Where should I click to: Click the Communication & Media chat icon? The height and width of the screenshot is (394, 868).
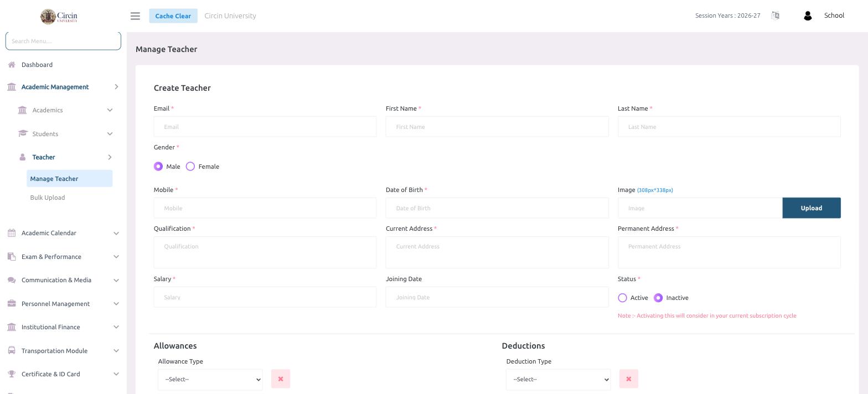(12, 280)
